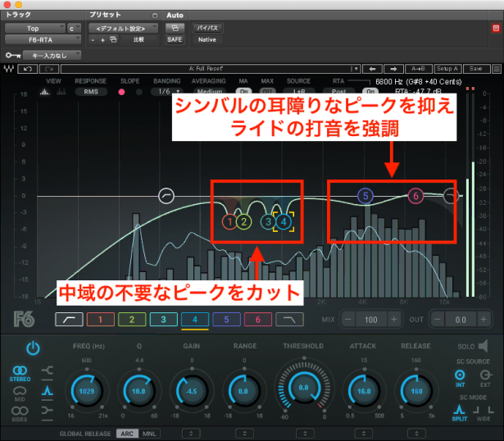
Task: Toggle the MAX Off switch
Action: (267, 92)
